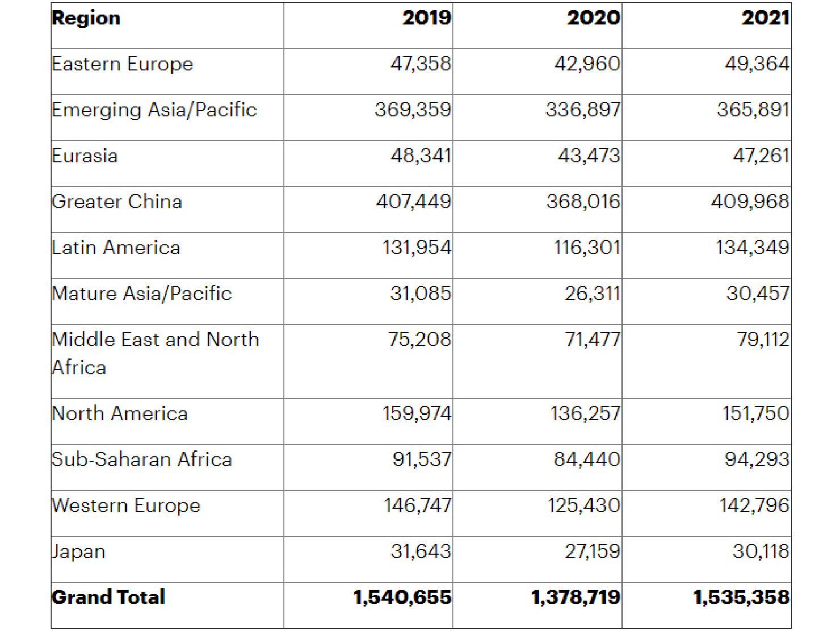Click the Sub-Saharan Africa row label
The height and width of the screenshot is (631, 840).
tap(142, 459)
